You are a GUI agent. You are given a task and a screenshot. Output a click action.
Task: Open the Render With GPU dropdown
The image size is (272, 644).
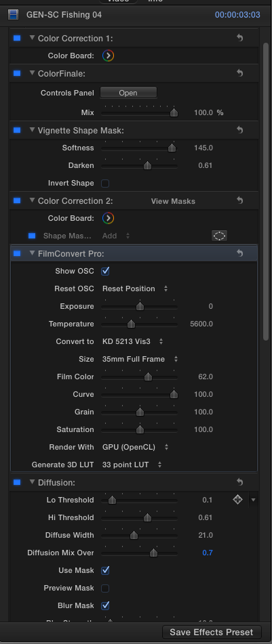pos(136,447)
